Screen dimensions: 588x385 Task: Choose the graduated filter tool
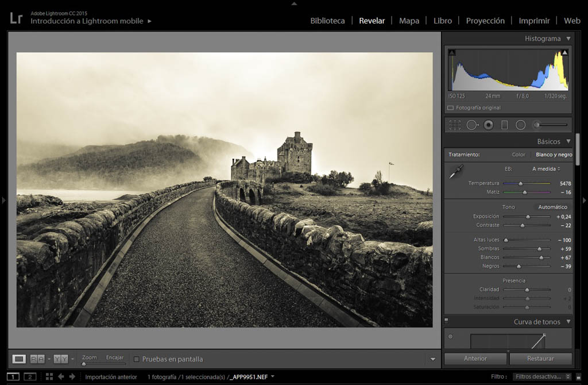coord(504,125)
